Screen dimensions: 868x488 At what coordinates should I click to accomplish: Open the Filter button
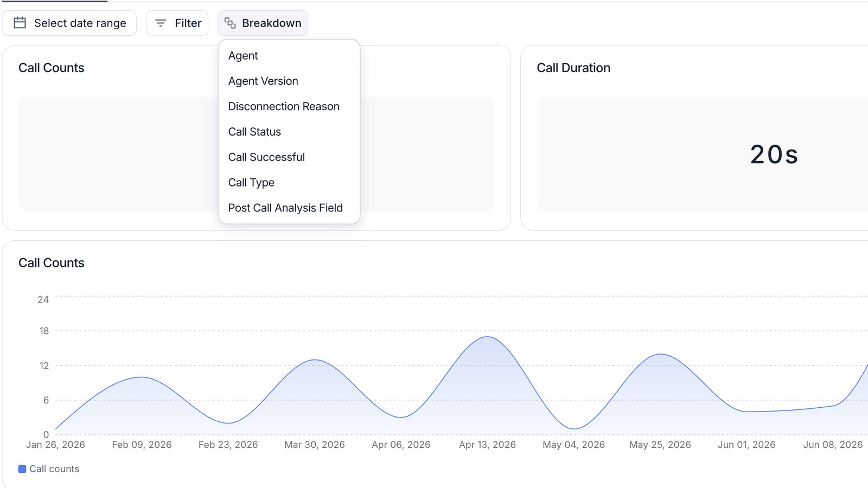click(x=177, y=23)
